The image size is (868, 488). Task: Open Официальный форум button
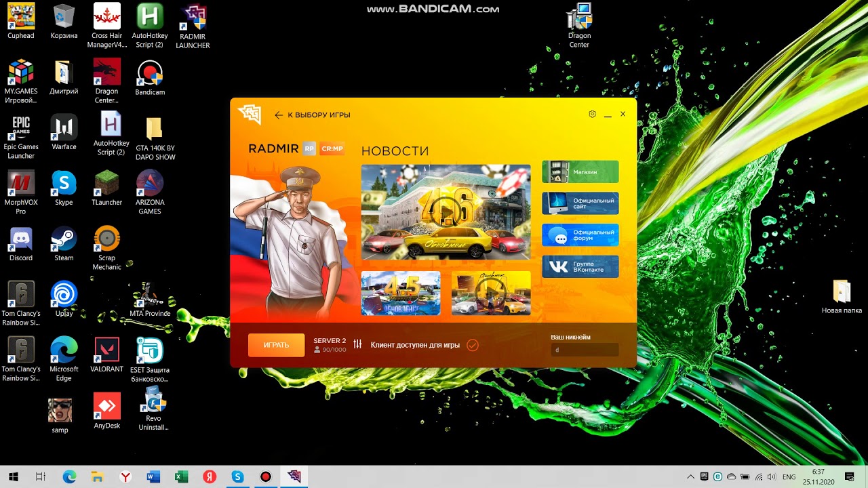click(580, 235)
